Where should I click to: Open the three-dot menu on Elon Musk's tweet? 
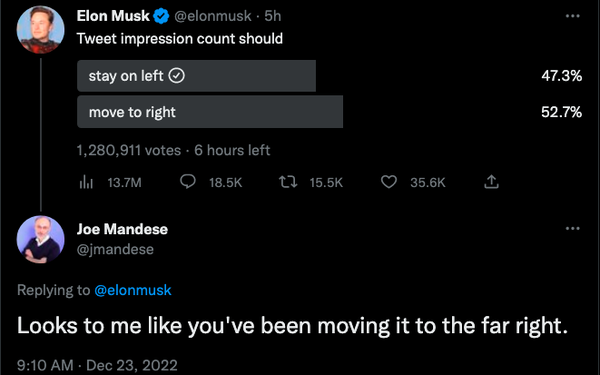tap(572, 16)
